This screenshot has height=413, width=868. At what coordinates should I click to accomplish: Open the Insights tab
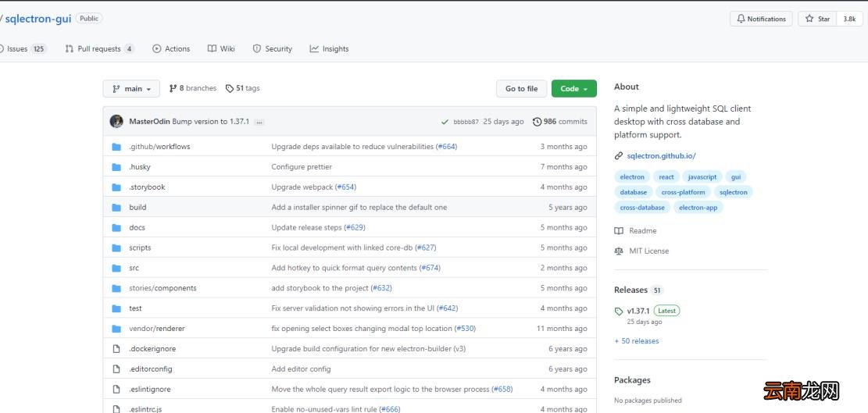[330, 48]
